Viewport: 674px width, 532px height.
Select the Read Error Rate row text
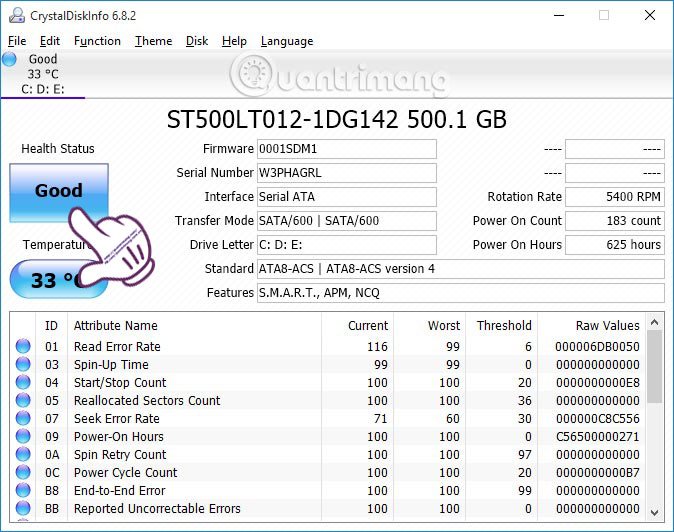[117, 346]
